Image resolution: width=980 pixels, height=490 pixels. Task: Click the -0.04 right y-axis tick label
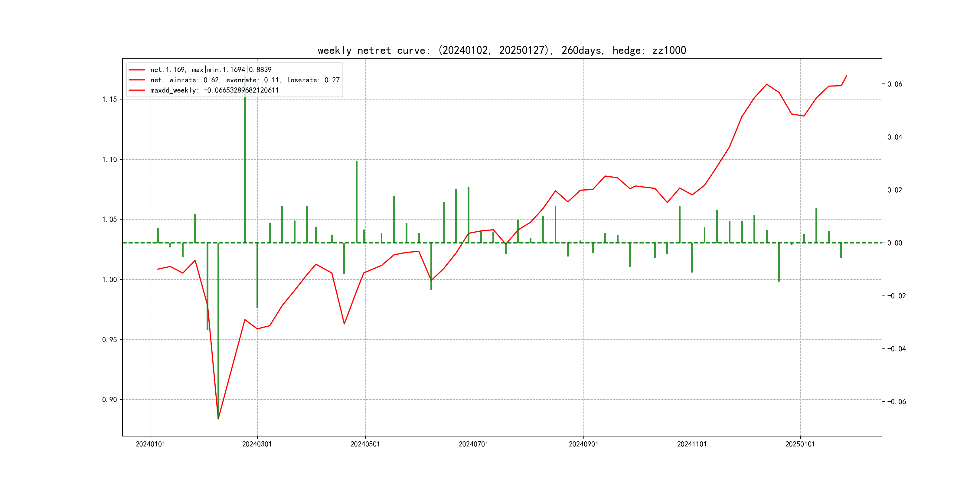[896, 349]
